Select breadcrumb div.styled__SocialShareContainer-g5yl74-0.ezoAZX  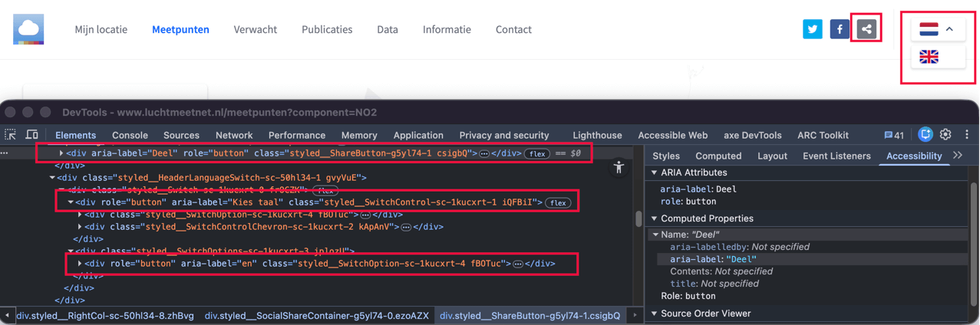pos(317,315)
